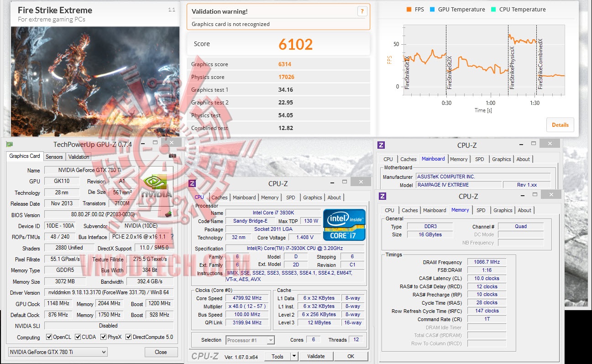Select the Graphics Card tab in GPU-Z
This screenshot has width=592, height=364.
tap(25, 156)
